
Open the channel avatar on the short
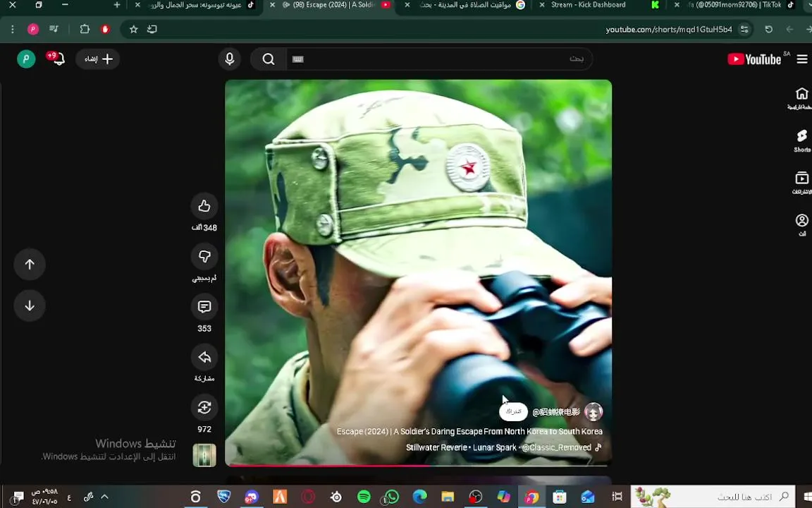pos(593,412)
